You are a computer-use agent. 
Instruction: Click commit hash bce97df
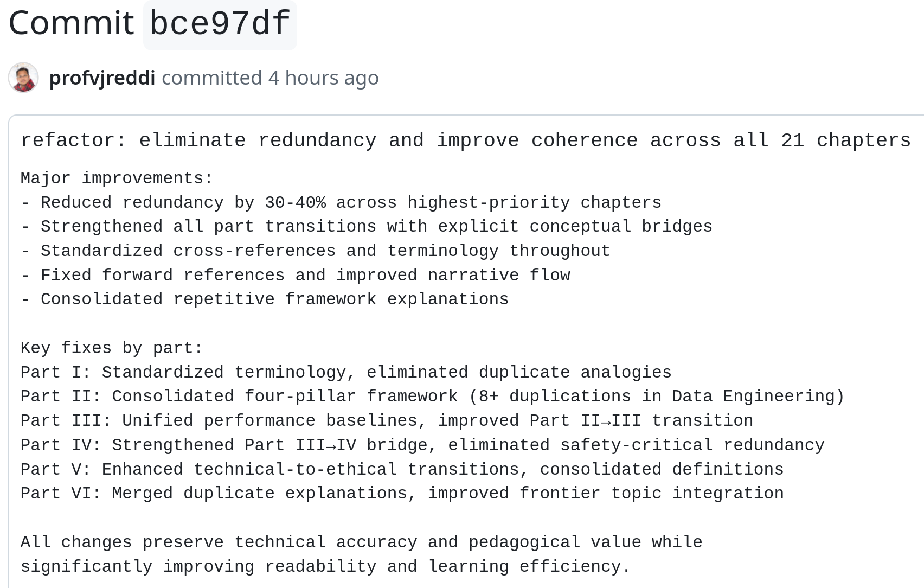pyautogui.click(x=220, y=23)
